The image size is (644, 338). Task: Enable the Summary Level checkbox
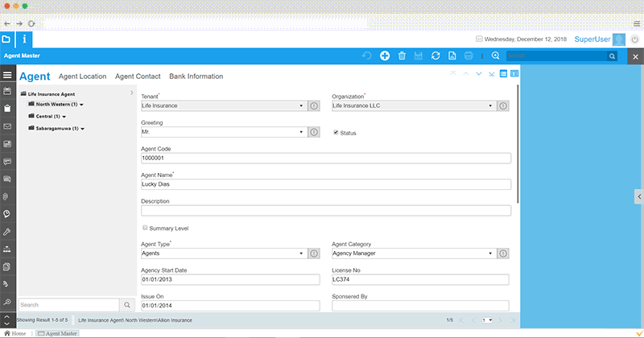pyautogui.click(x=145, y=229)
